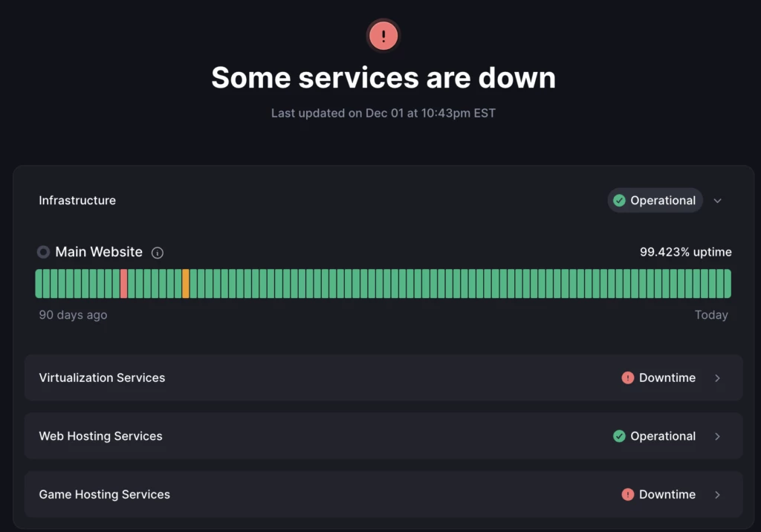Open the Web Hosting Services row
The width and height of the screenshot is (761, 532).
tap(100, 436)
